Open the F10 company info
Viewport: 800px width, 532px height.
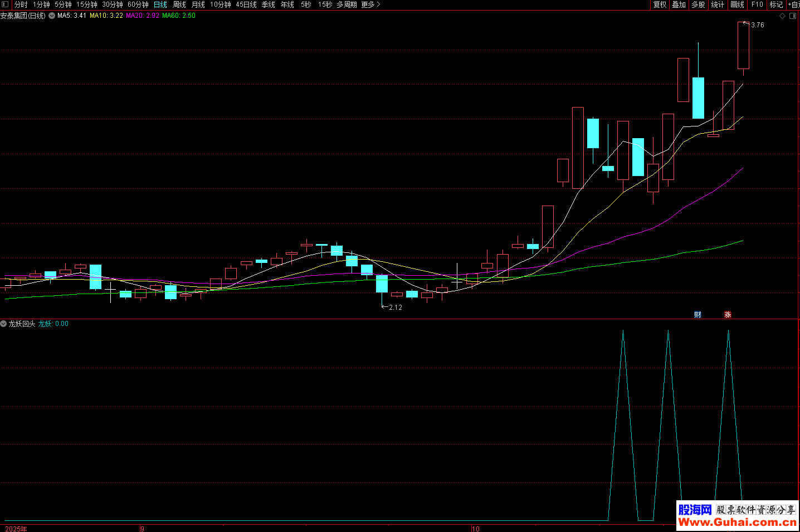coord(757,4)
